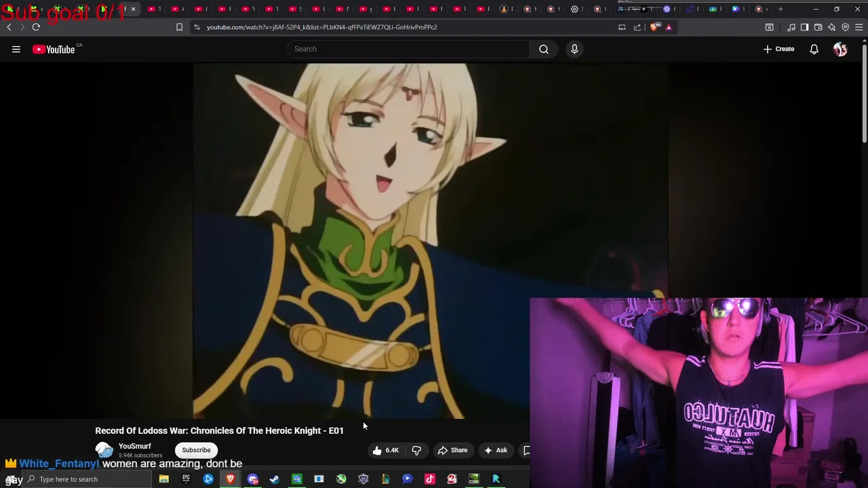The height and width of the screenshot is (488, 868).
Task: Share the Record Of Lodoss War video
Action: [x=452, y=450]
